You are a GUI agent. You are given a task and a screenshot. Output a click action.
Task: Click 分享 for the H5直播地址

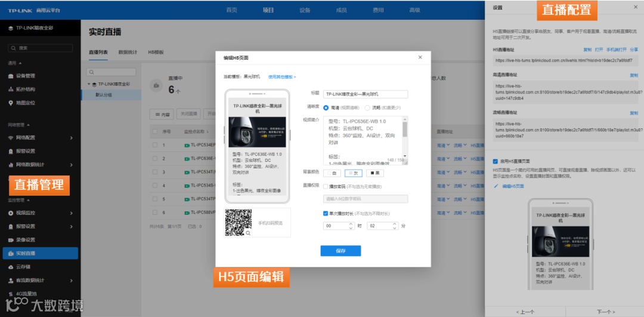[634, 50]
